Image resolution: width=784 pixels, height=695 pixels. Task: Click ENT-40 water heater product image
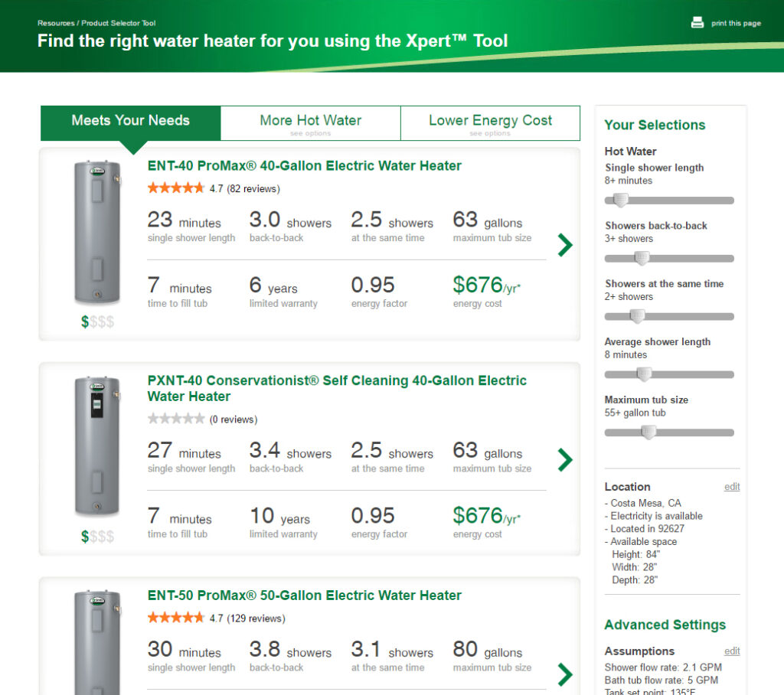click(97, 233)
